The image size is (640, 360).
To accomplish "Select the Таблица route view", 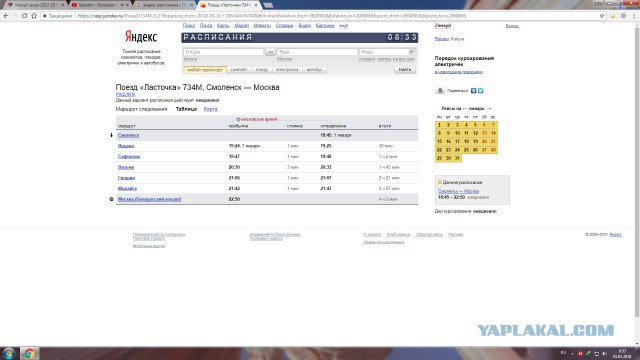I will [x=186, y=109].
